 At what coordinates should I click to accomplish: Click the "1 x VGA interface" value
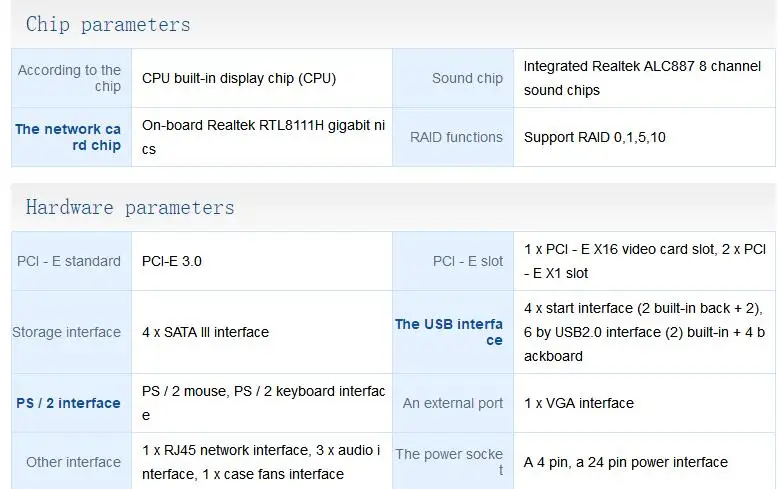pos(579,403)
